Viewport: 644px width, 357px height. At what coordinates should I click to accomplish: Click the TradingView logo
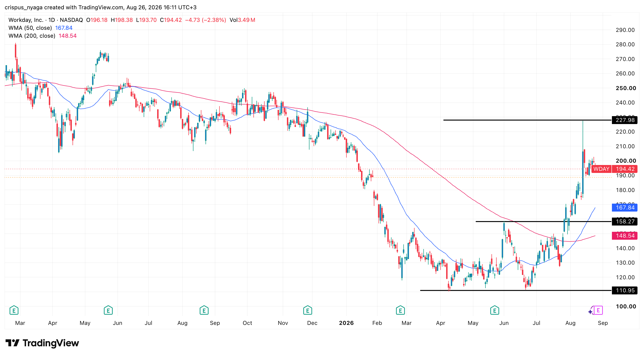pos(42,343)
